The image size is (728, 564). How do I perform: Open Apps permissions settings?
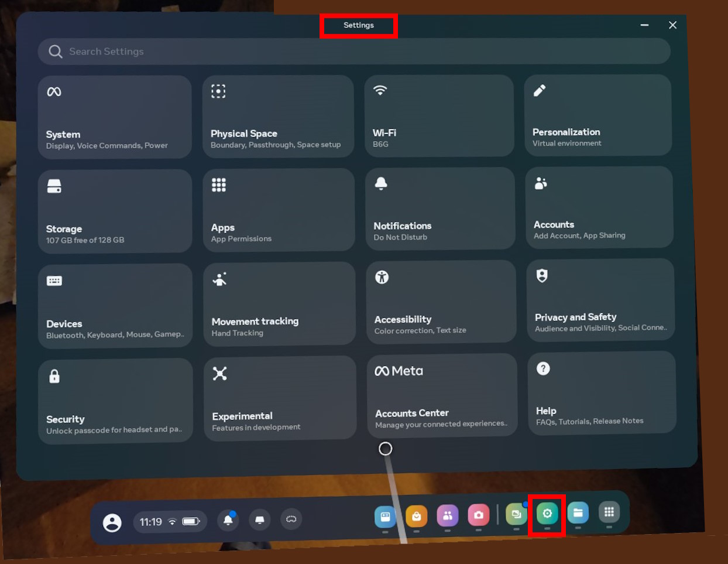click(x=279, y=210)
